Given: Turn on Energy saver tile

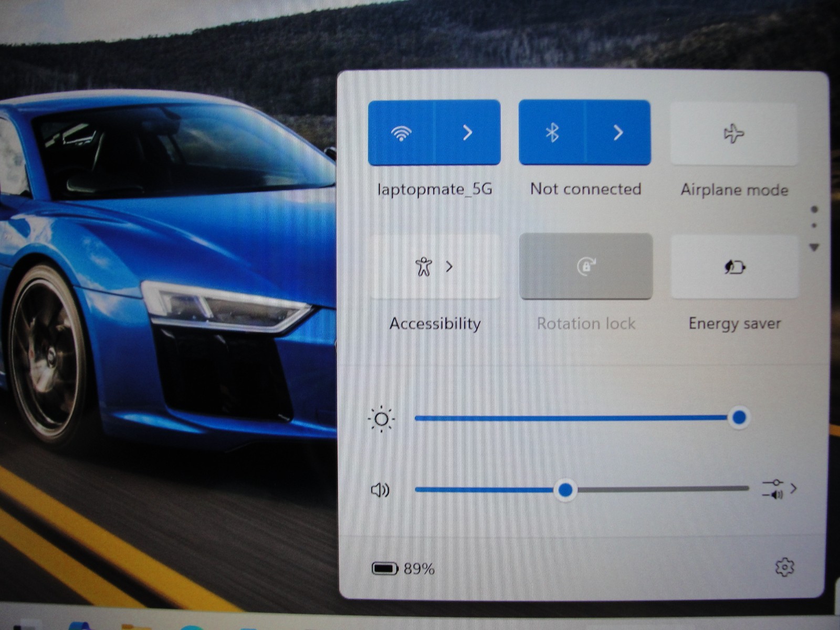Looking at the screenshot, I should click(734, 267).
